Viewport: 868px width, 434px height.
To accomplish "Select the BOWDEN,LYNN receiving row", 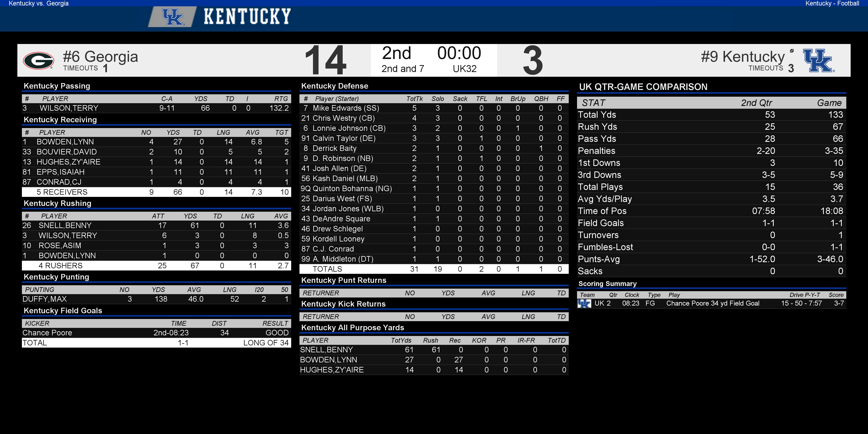I will click(156, 142).
